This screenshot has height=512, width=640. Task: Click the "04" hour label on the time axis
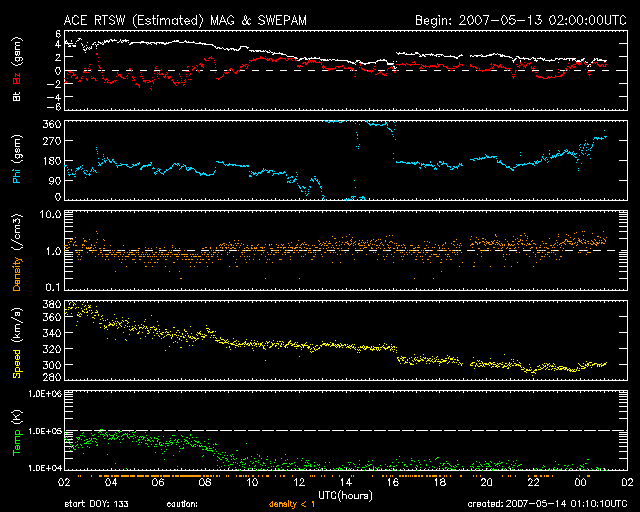pos(111,482)
